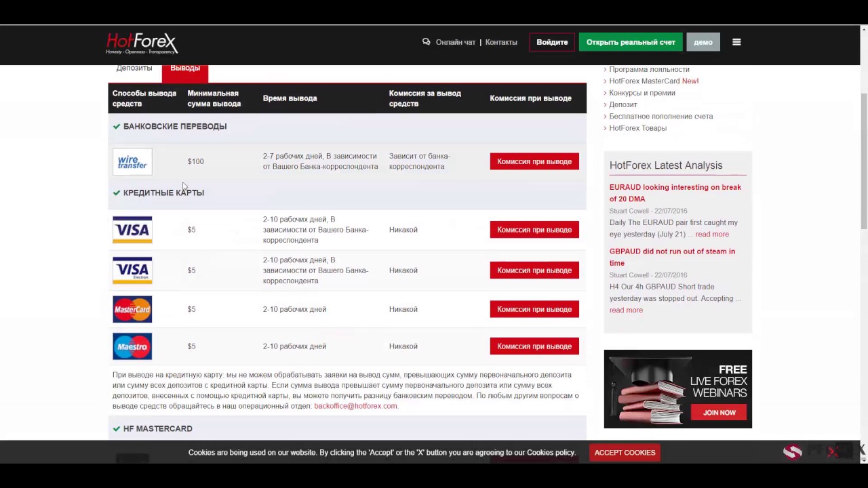
Task: Open Бесплатное пополнение счета link
Action: [x=661, y=116]
